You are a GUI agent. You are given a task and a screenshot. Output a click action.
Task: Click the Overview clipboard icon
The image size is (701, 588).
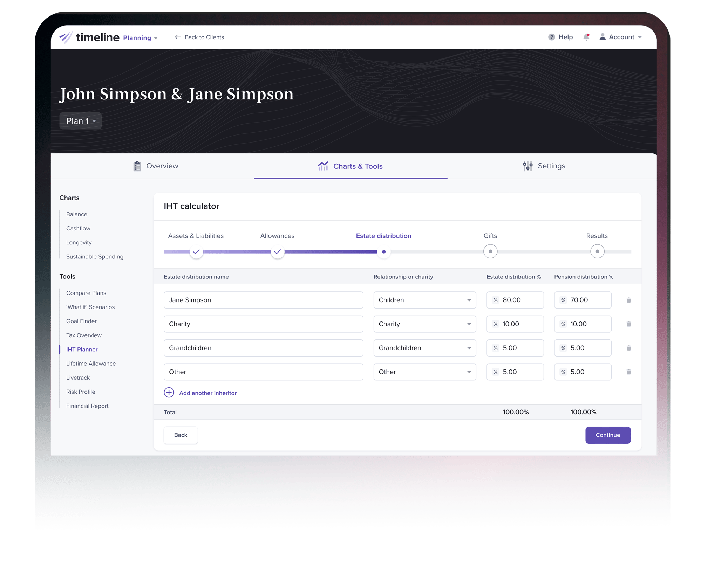coord(137,166)
